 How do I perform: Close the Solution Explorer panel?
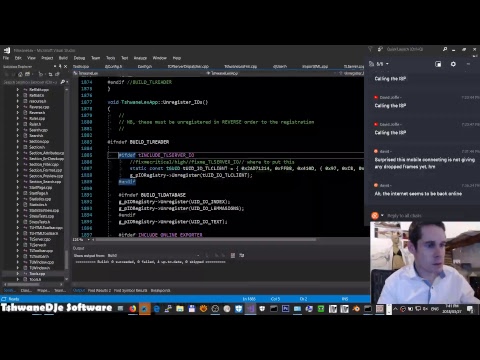[x=65, y=66]
